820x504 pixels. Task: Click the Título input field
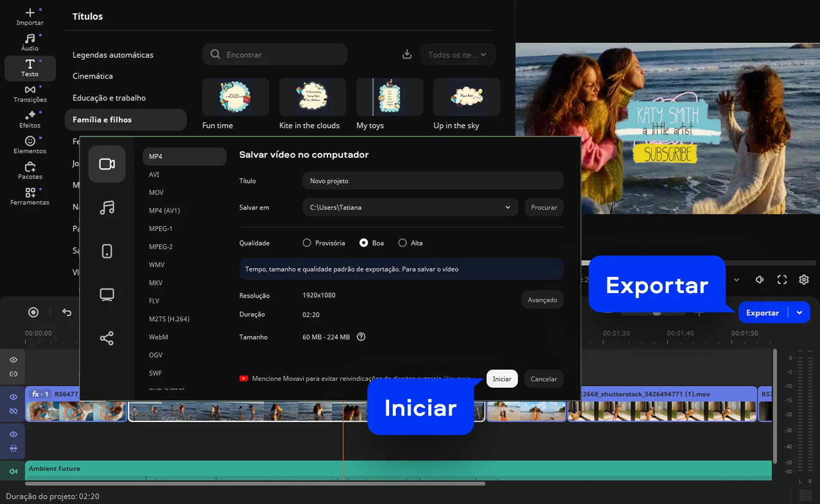click(432, 181)
